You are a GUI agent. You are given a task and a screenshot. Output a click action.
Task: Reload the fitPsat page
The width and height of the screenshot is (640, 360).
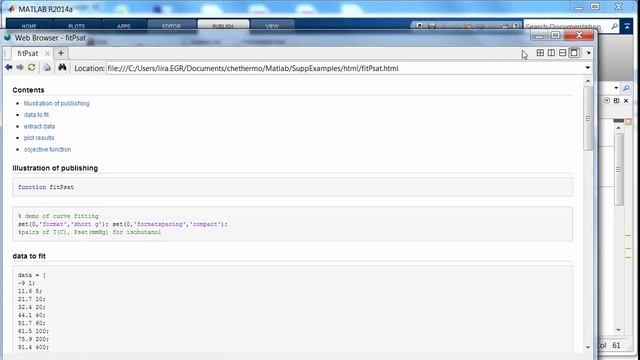point(31,67)
